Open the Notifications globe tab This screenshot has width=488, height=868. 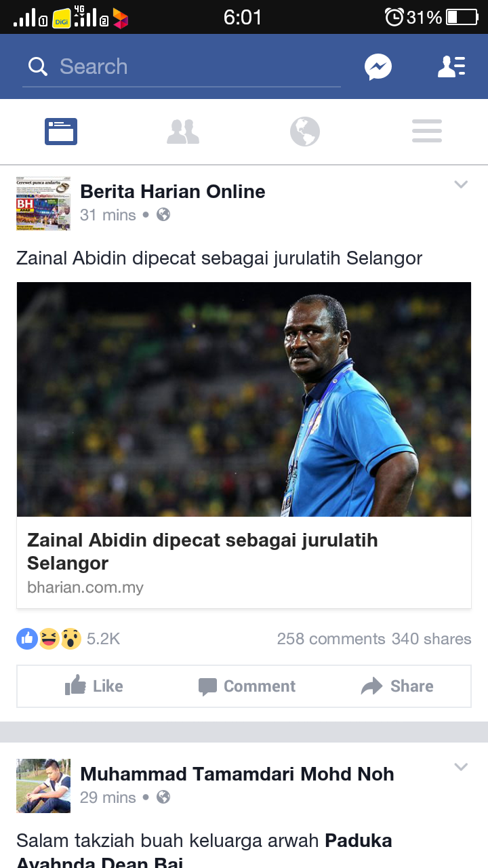click(305, 132)
